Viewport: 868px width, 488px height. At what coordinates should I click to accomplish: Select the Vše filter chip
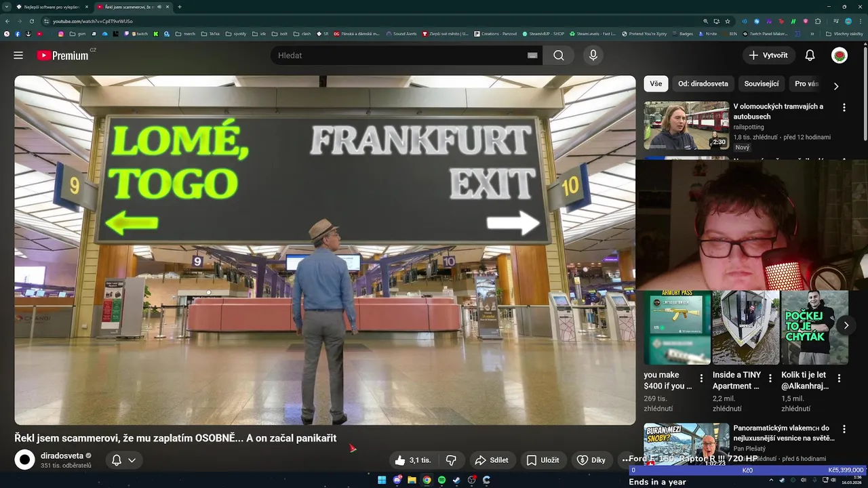click(656, 84)
